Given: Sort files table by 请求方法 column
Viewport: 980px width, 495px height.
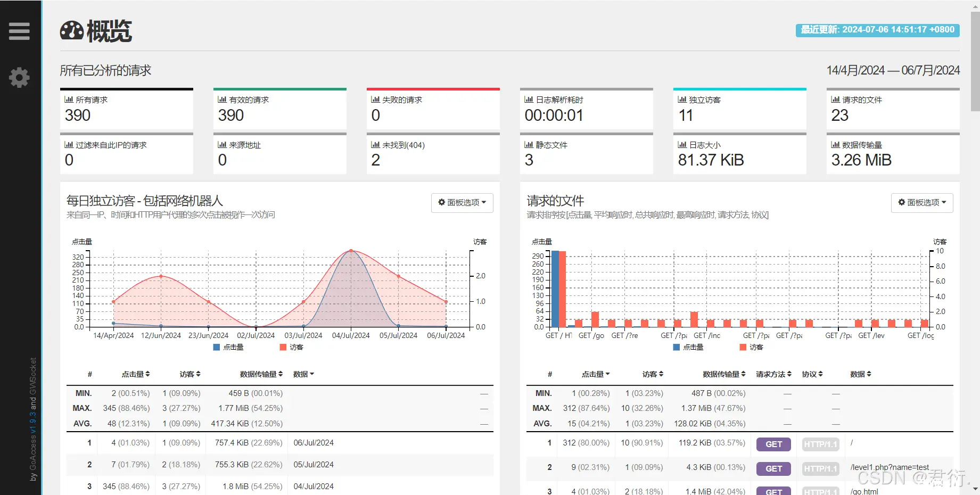Looking at the screenshot, I should tap(774, 374).
